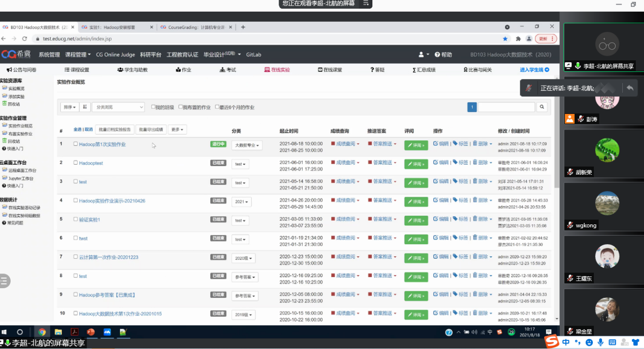
Task: Click 编辑 for Hadoop第1次实验作业 row
Action: click(441, 144)
